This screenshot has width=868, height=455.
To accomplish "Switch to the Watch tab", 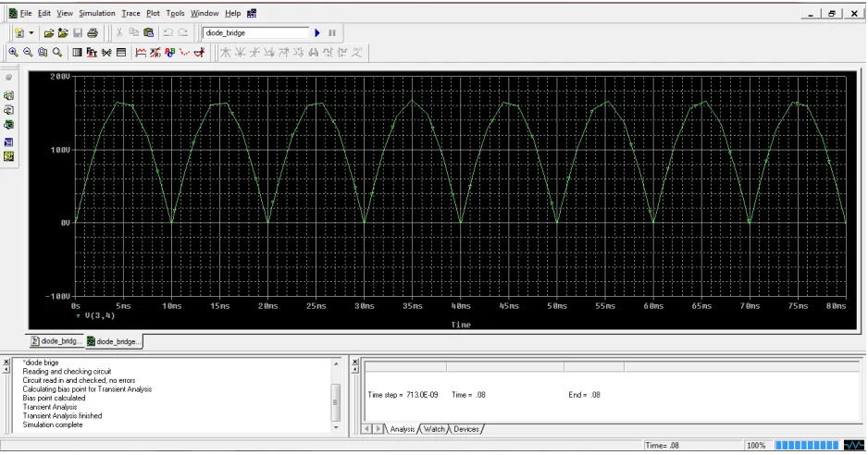I will (x=433, y=429).
